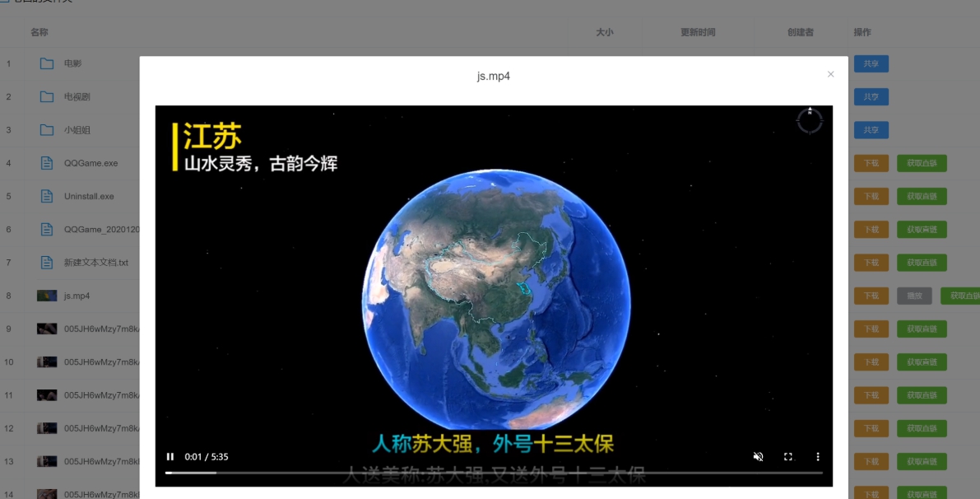The width and height of the screenshot is (980, 499).
Task: Open the 小姐姐 folder
Action: (78, 129)
